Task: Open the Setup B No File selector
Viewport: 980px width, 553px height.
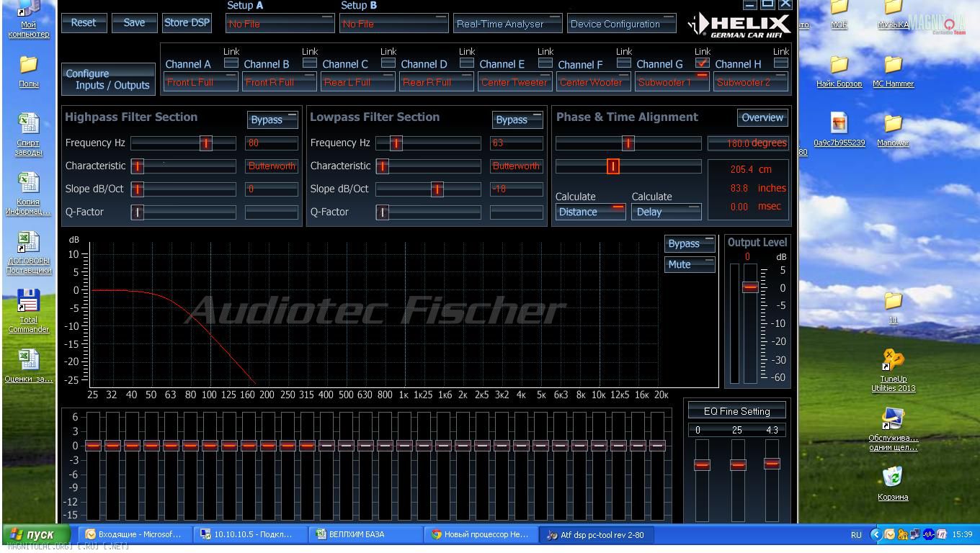Action: tap(393, 24)
